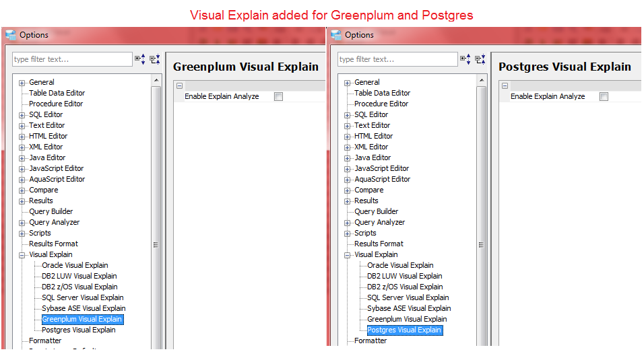644x358 pixels.
Task: Select Query Builder in left tree
Action: 51,211
